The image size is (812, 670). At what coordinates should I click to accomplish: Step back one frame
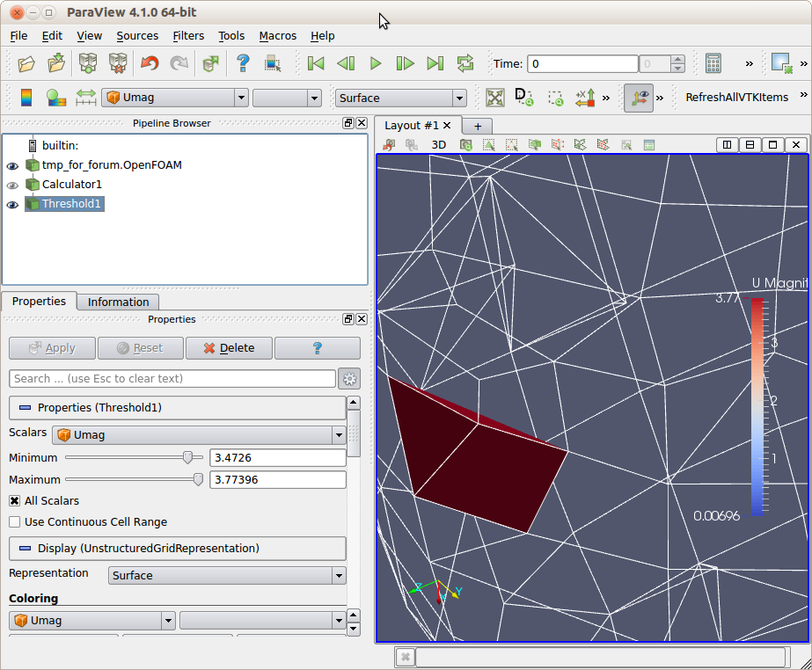[x=346, y=63]
